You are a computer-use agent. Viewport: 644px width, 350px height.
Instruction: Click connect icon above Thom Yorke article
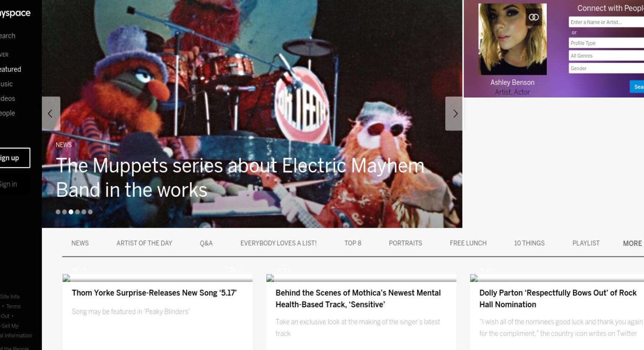tap(231, 270)
